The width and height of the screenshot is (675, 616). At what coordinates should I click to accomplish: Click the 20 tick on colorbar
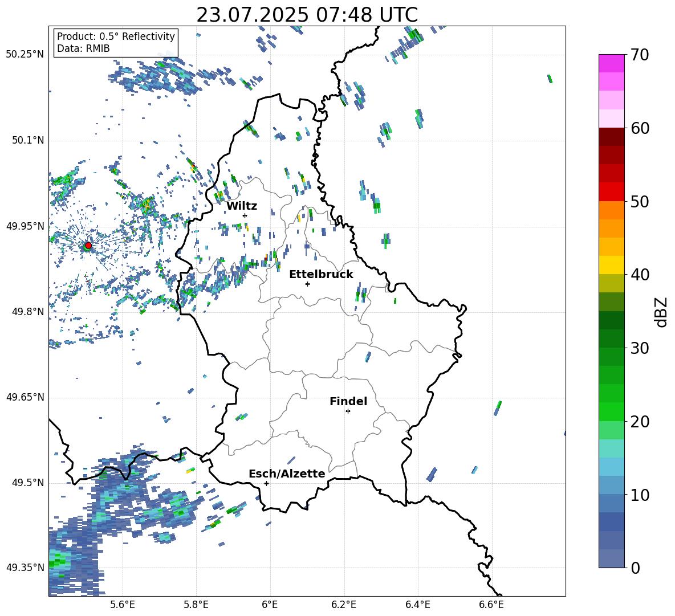[640, 421]
